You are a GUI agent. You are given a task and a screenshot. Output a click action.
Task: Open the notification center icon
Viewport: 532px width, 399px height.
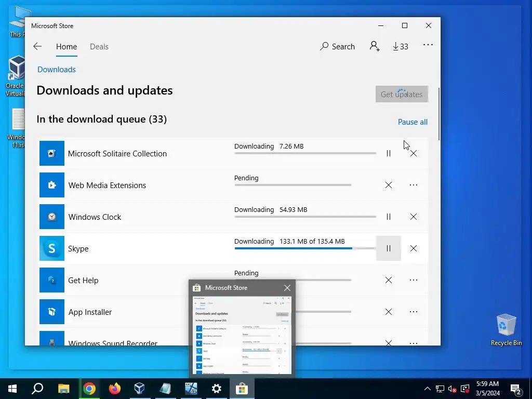tap(516, 389)
